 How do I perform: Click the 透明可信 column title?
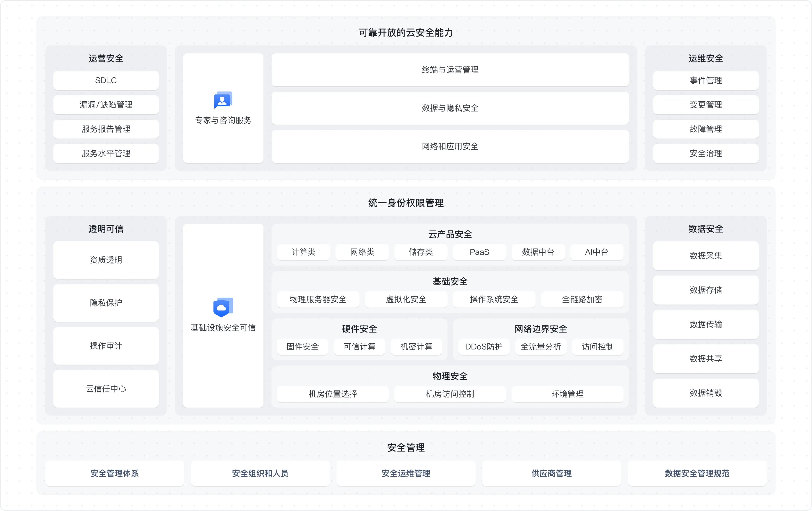coord(106,229)
